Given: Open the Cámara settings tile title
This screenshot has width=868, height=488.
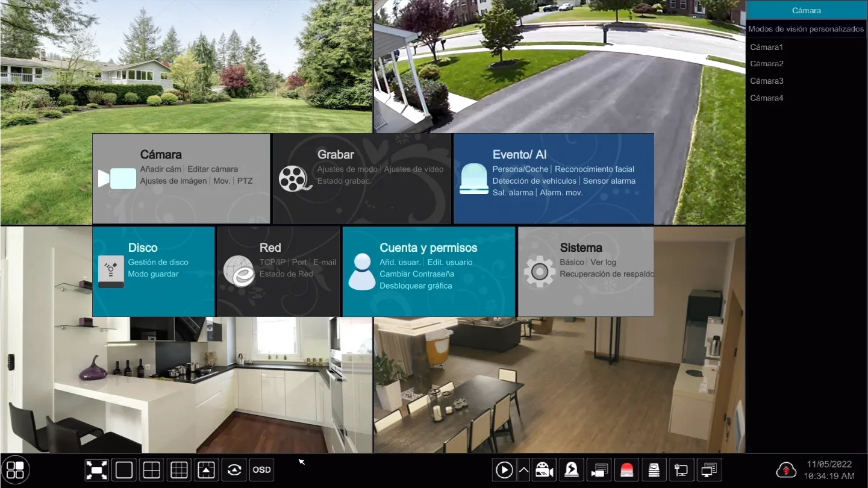Looking at the screenshot, I should pos(161,155).
